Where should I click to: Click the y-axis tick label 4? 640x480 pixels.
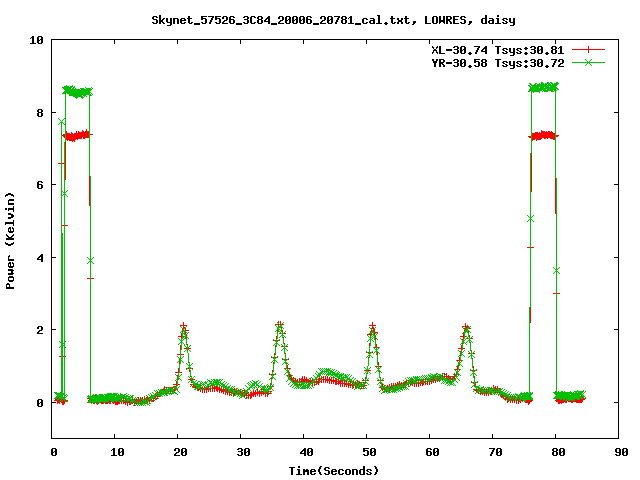[40, 258]
